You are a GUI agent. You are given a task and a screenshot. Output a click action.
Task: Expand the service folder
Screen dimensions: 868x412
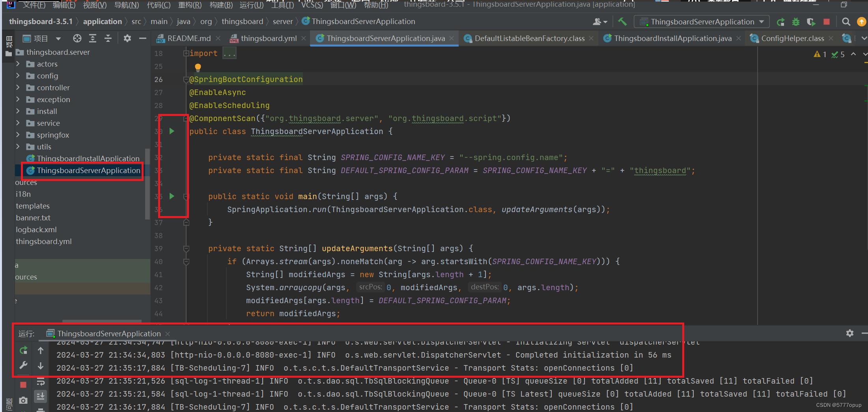18,123
